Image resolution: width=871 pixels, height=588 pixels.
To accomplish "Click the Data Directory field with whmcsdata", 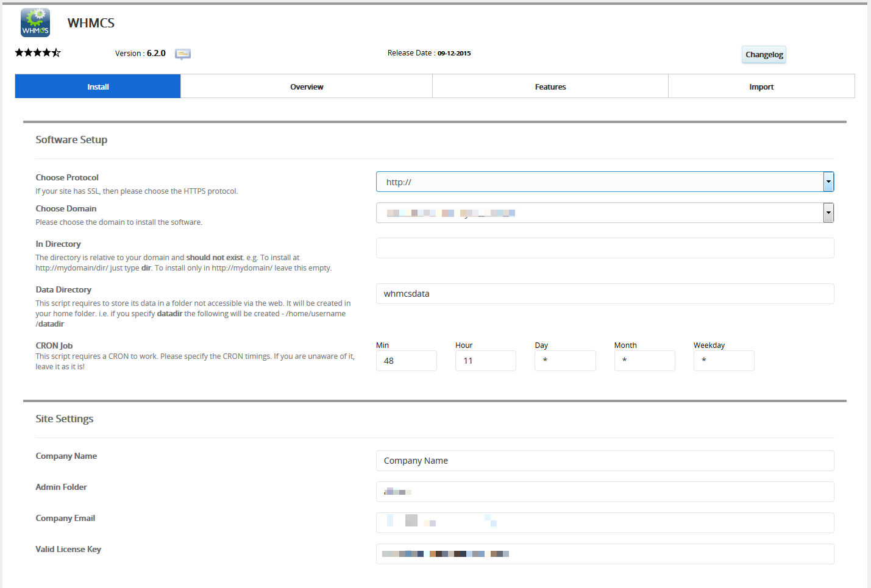I will click(605, 294).
